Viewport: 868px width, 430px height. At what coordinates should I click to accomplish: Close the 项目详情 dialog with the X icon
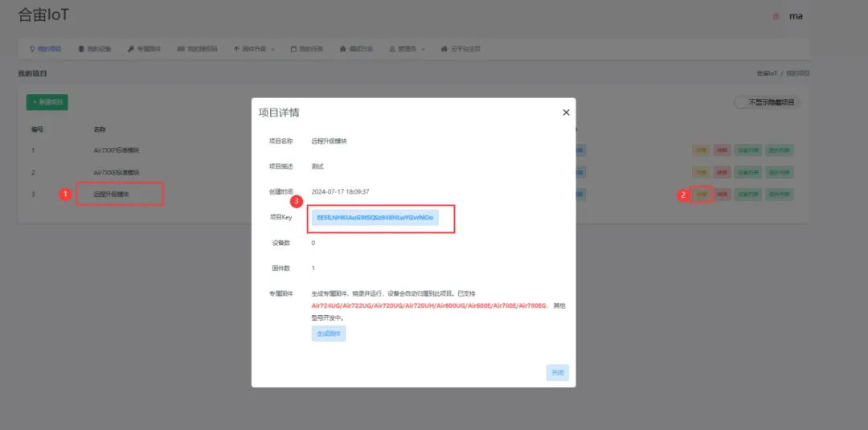[566, 113]
